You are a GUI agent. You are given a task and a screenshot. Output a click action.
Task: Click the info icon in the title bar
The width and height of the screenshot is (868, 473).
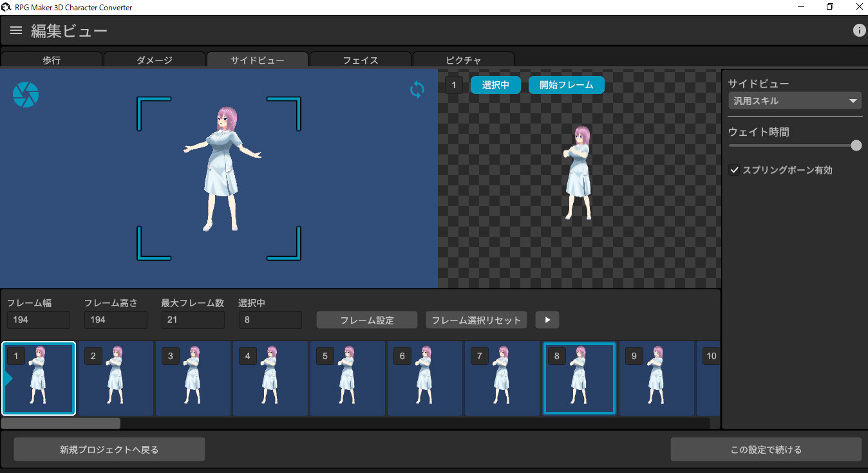click(x=859, y=30)
